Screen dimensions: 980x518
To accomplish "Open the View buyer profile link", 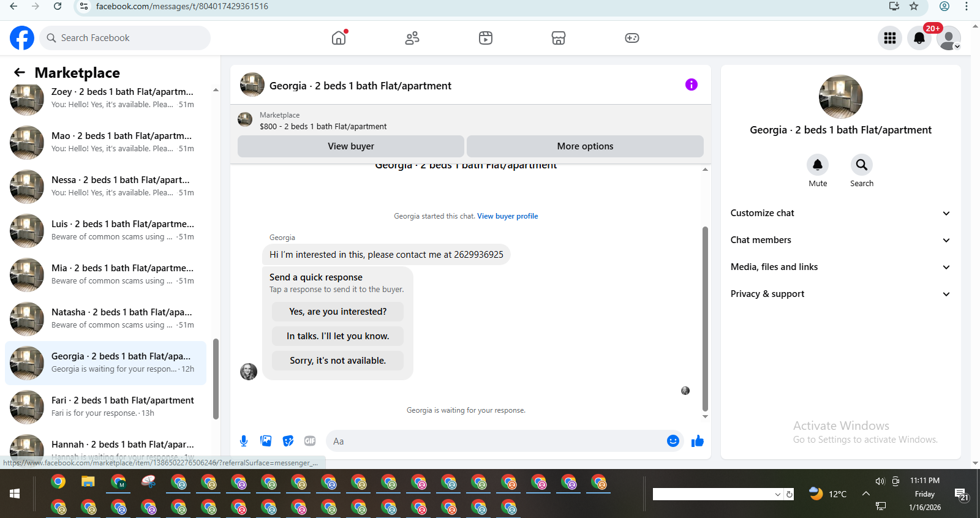I will [x=508, y=216].
